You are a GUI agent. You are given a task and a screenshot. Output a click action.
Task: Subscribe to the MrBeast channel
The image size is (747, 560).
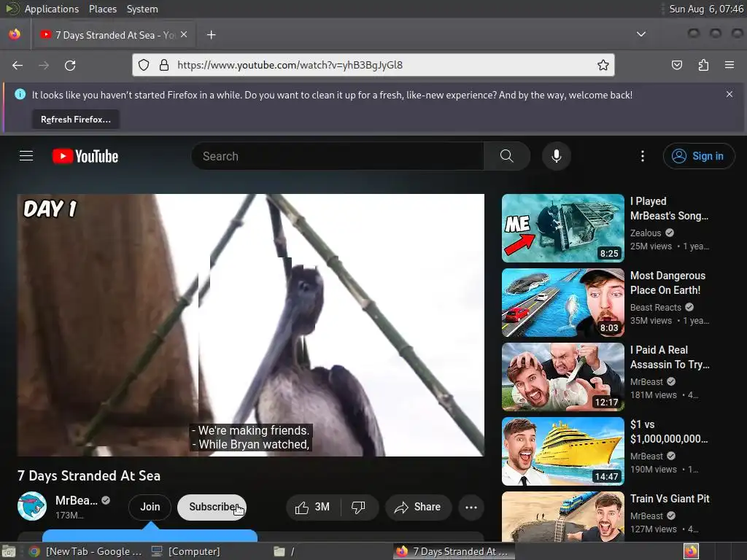pyautogui.click(x=212, y=507)
